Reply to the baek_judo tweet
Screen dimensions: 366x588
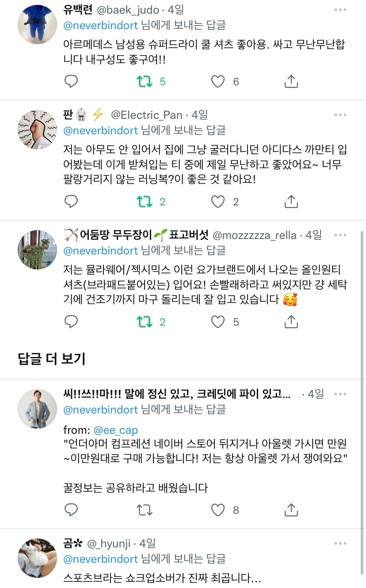[x=71, y=81]
